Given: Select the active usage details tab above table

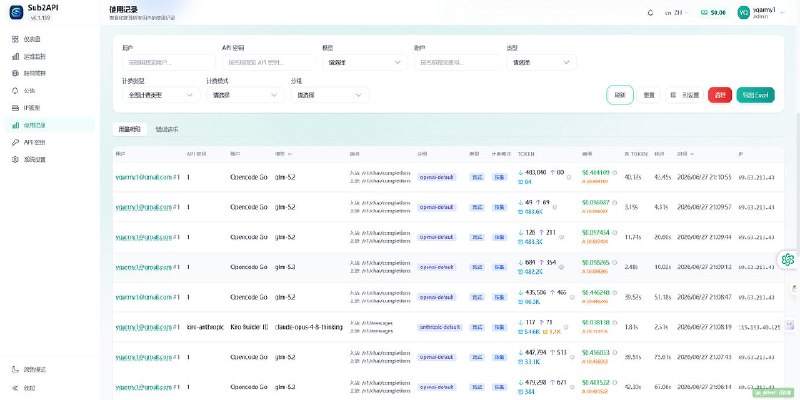Looking at the screenshot, I should pos(130,129).
